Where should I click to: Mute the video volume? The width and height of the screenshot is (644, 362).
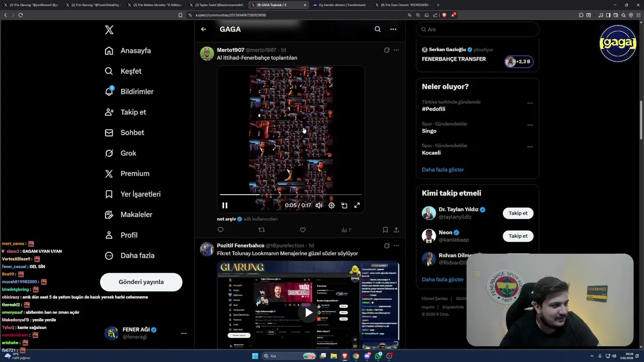[319, 205]
